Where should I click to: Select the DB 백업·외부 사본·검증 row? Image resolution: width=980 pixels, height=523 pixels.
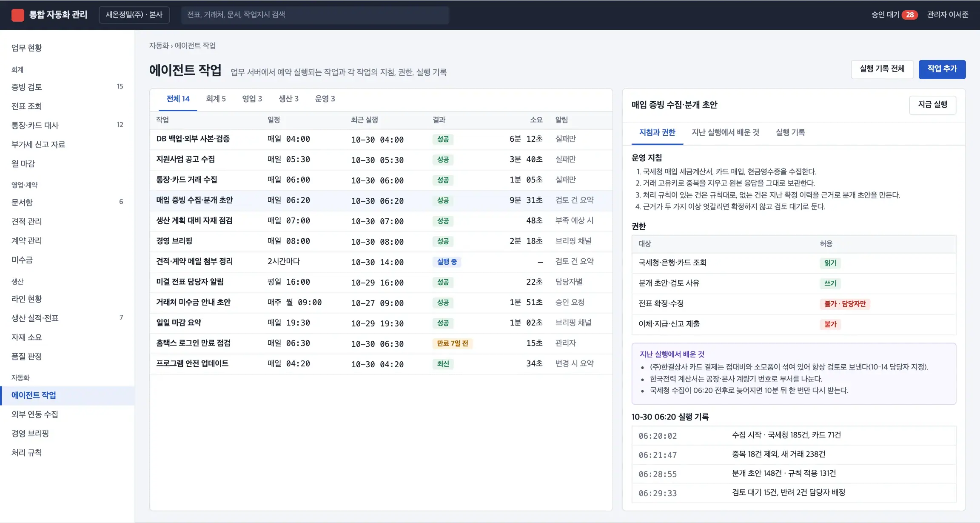point(381,139)
